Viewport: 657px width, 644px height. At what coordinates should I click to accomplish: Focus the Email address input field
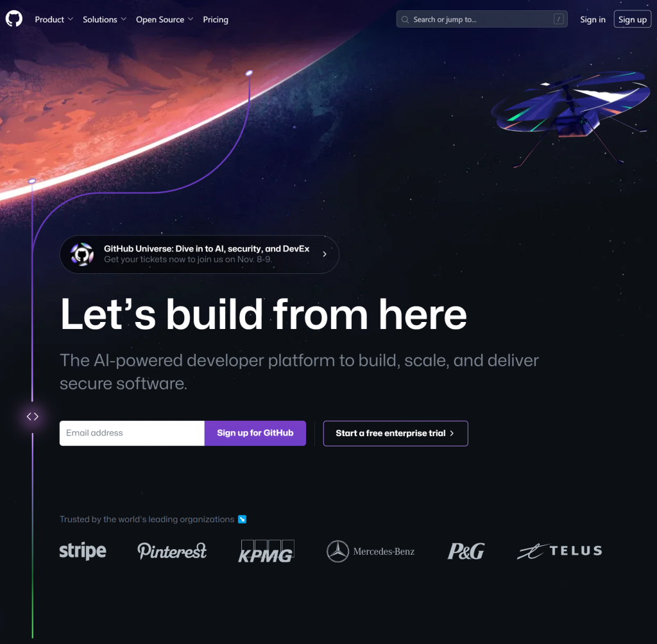pos(132,433)
